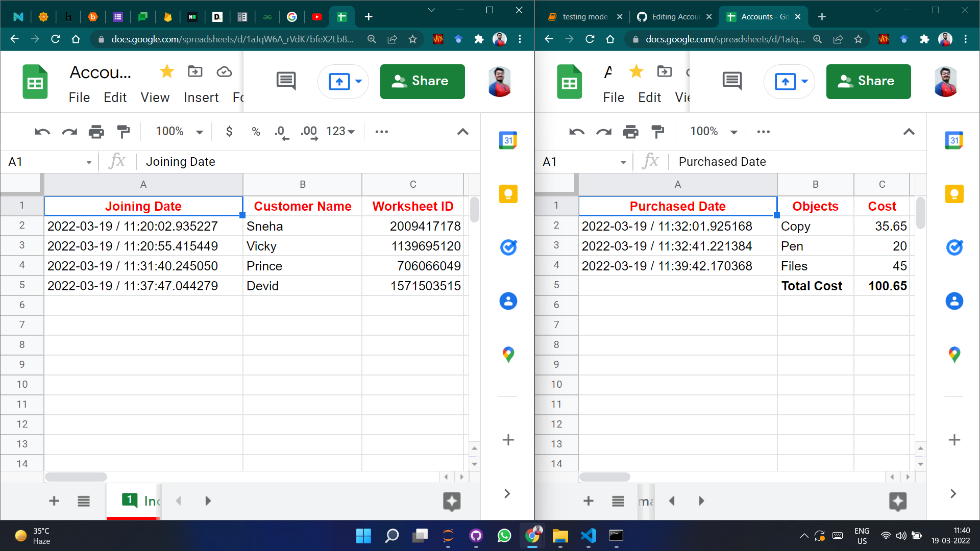This screenshot has width=980, height=551.
Task: Expand the 123 number format dropdown
Action: click(x=340, y=132)
